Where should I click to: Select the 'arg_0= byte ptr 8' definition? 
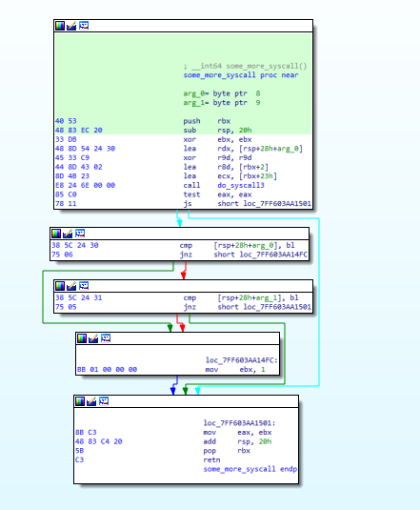pyautogui.click(x=222, y=93)
